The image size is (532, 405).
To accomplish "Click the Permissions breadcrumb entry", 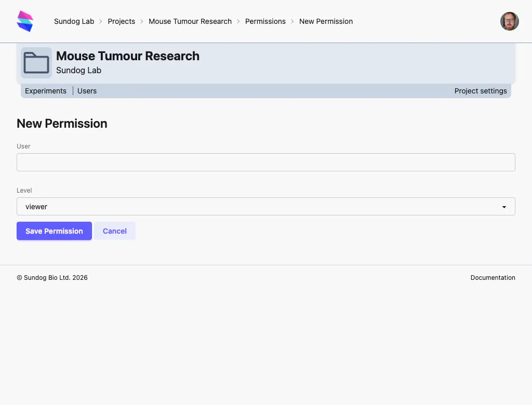I will (265, 21).
